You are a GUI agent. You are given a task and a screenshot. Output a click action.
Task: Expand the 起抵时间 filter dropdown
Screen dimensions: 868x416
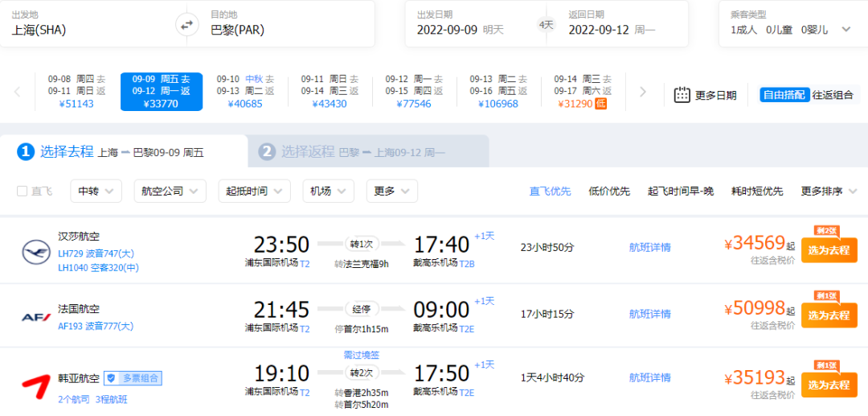coord(254,192)
